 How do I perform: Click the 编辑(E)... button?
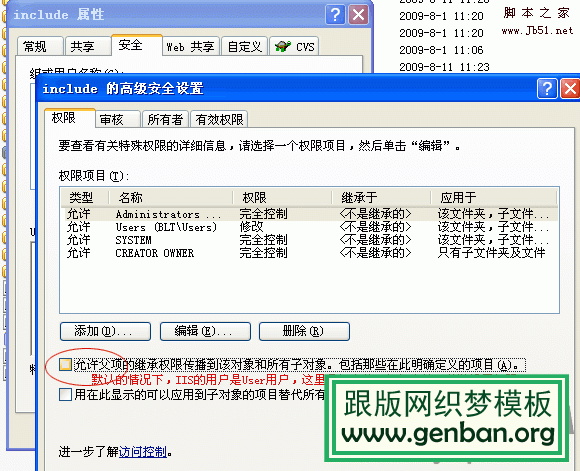point(205,331)
